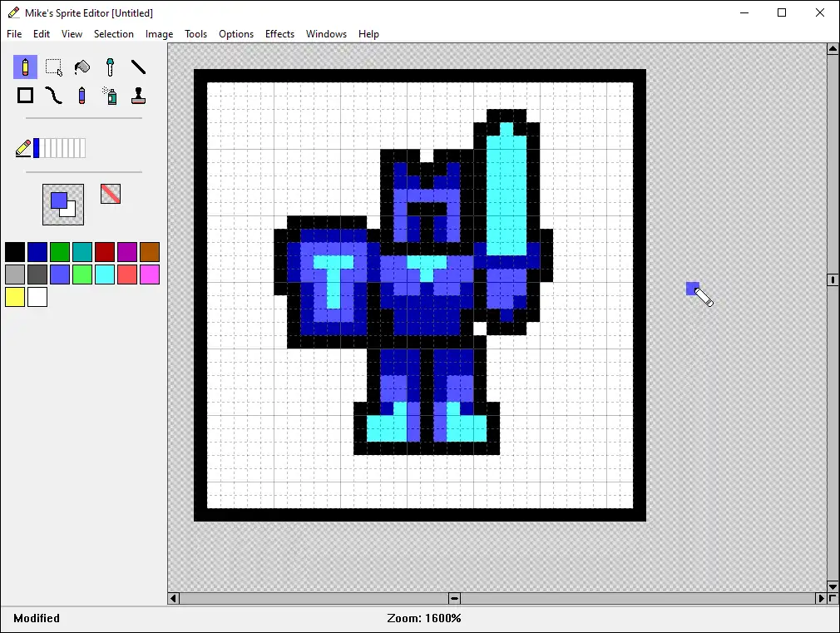Choose the blue color replacer pen tool
The image size is (840, 633).
(x=82, y=96)
